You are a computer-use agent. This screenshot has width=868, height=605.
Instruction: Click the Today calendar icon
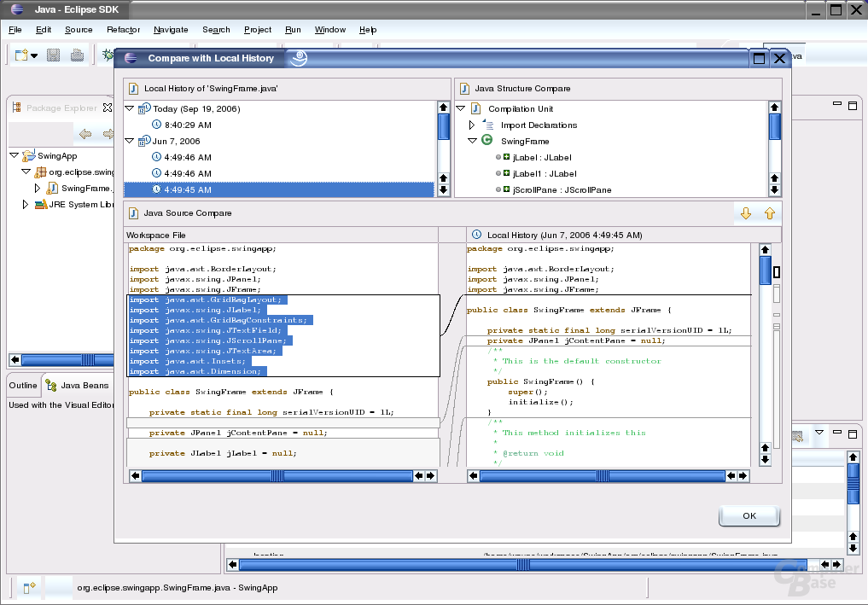[x=144, y=108]
